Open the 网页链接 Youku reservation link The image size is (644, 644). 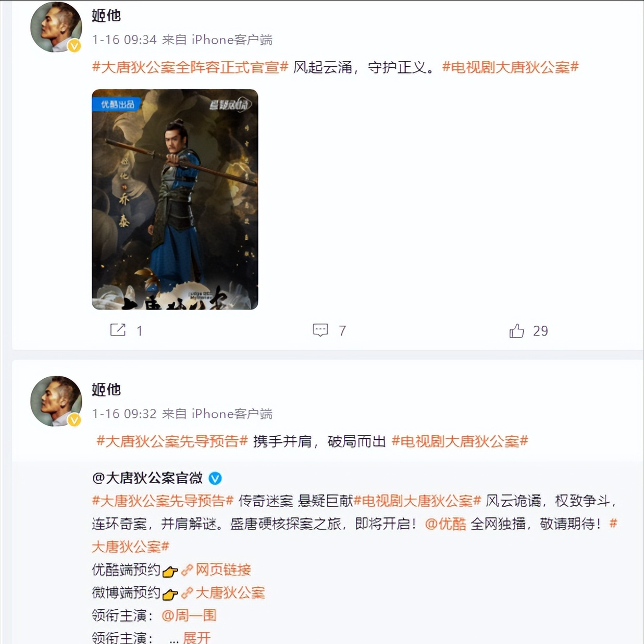[x=223, y=570]
